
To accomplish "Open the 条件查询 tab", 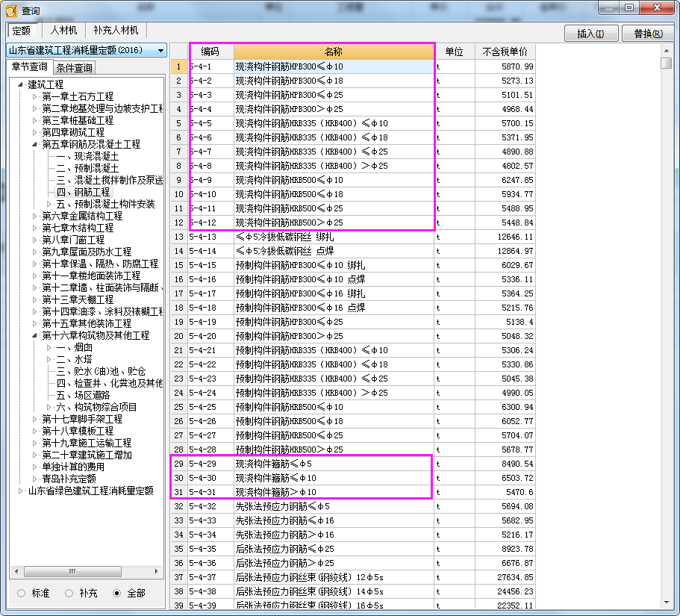I will (x=74, y=68).
